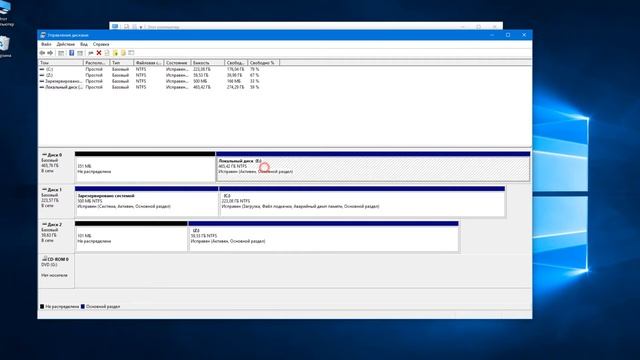Click the 47 % free percentage cell
The width and height of the screenshot is (640, 360).
[254, 76]
